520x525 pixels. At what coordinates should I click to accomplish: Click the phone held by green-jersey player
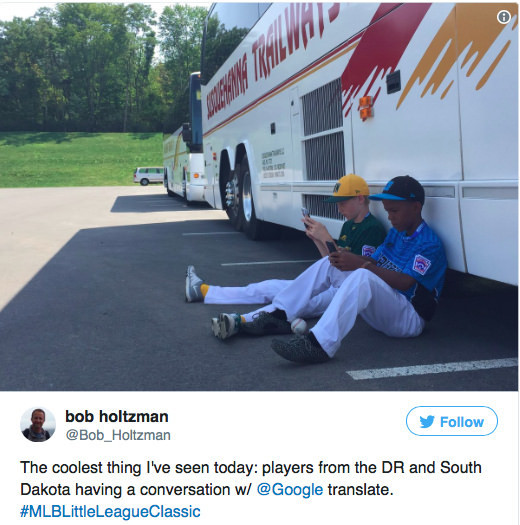pos(306,215)
